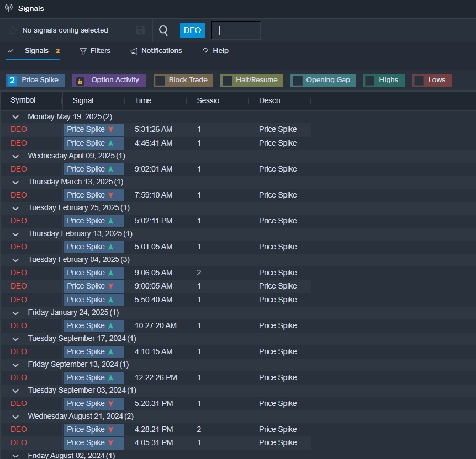Toggle the Block Trade checkbox
Viewport: 476px width, 459px height.
coord(160,81)
